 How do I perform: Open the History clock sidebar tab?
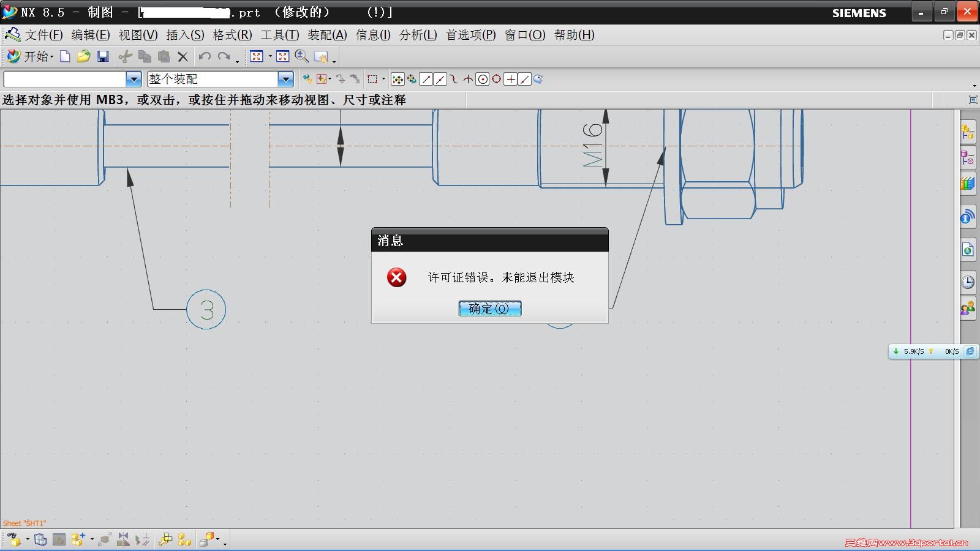pos(968,282)
